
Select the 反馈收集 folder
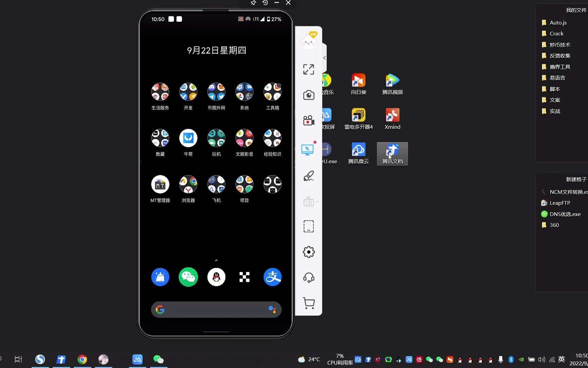[x=556, y=56]
